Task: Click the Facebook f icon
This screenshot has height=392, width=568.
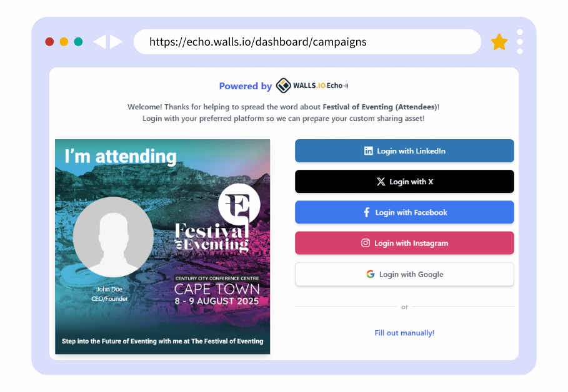Action: (367, 212)
